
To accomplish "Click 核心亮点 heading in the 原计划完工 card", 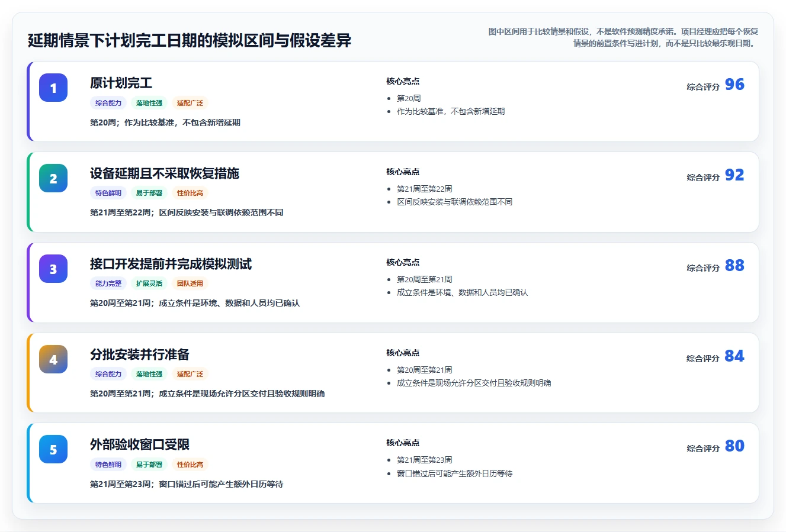I will (403, 81).
